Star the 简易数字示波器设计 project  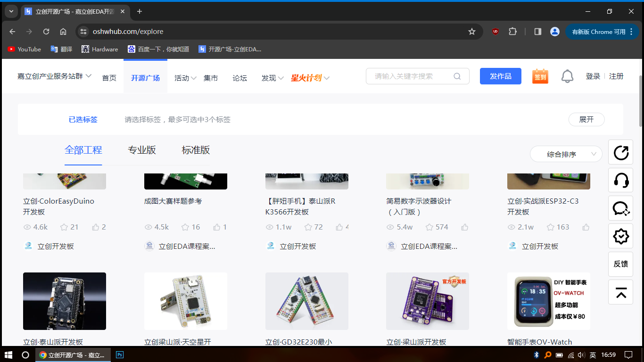tap(429, 227)
